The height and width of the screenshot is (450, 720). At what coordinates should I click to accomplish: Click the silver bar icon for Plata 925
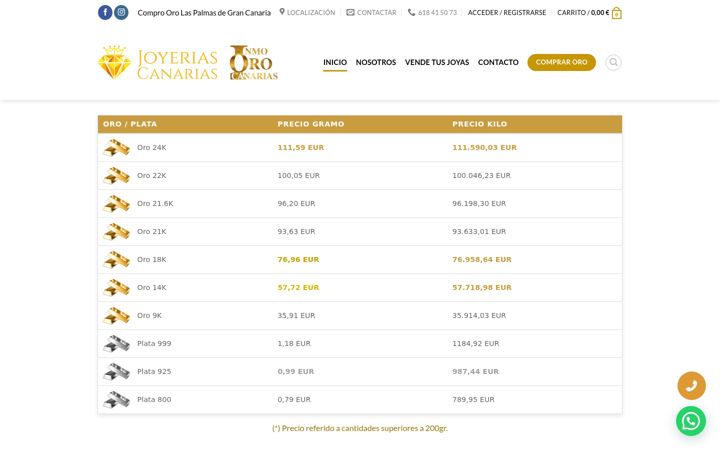116,372
